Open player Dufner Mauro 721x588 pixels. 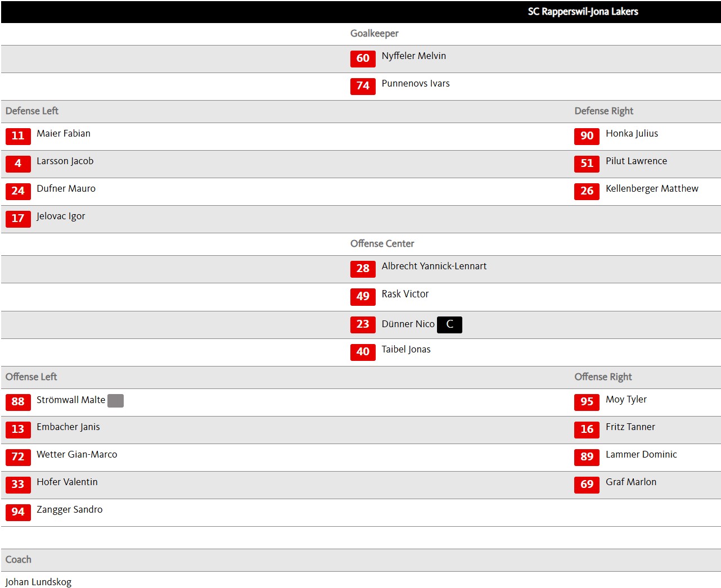(66, 188)
